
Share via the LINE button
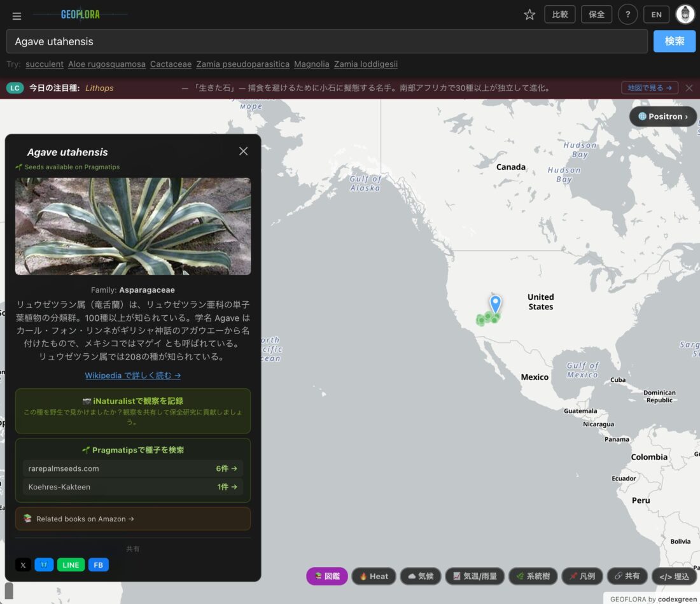click(x=71, y=565)
